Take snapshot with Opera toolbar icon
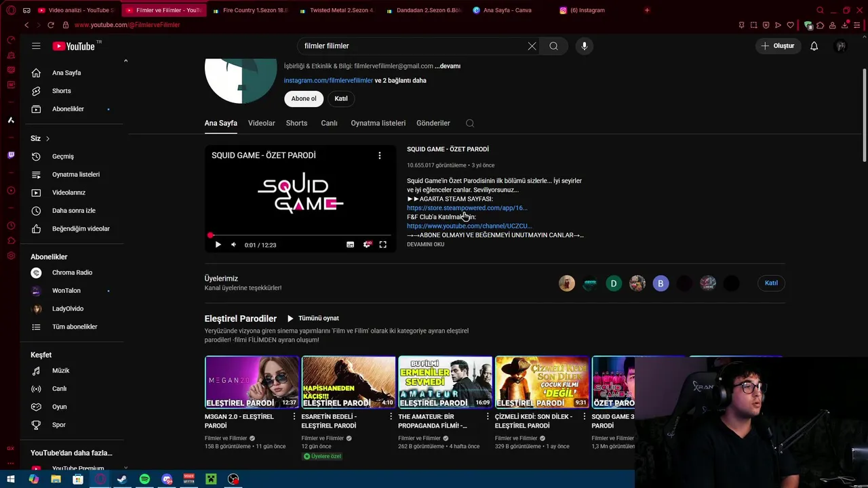This screenshot has height=488, width=868. 753,25
